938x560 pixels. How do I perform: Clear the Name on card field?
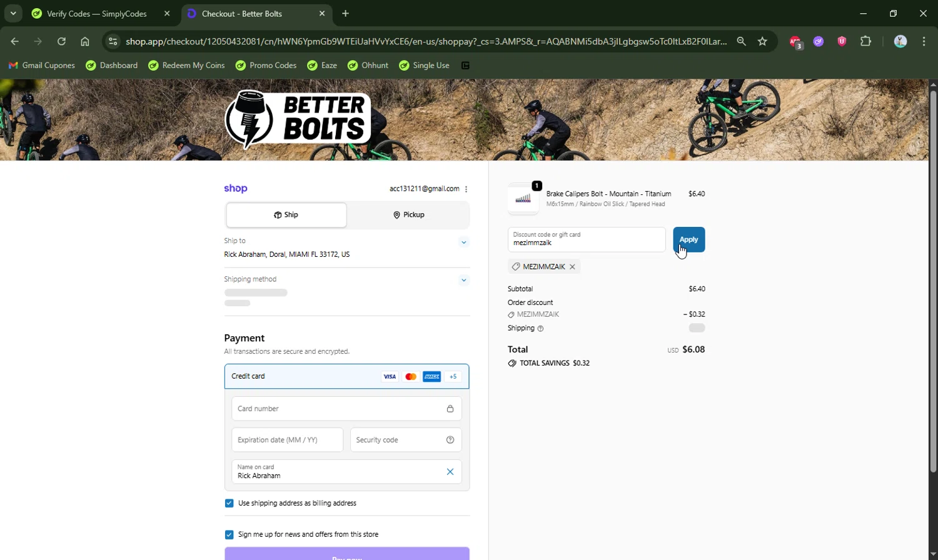(450, 472)
